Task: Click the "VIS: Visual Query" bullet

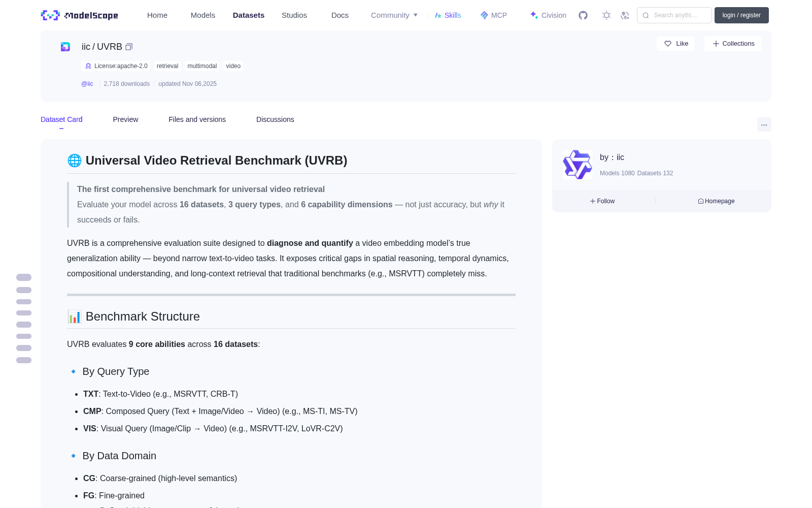Action: coord(213,429)
